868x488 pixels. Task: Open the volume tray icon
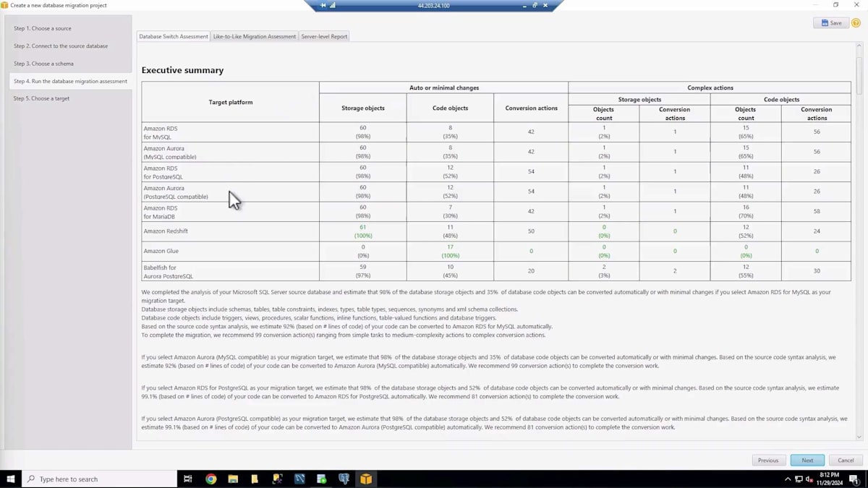[x=809, y=479]
